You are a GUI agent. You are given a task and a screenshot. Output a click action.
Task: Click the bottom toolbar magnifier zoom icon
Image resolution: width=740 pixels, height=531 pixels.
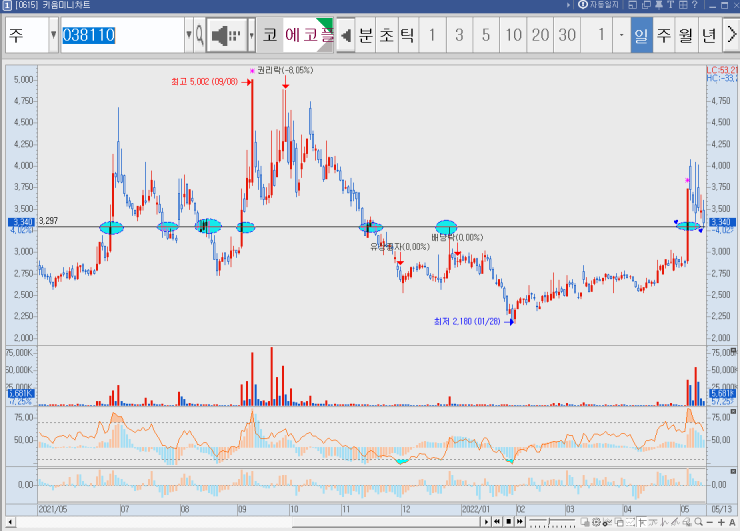pyautogui.click(x=698, y=522)
